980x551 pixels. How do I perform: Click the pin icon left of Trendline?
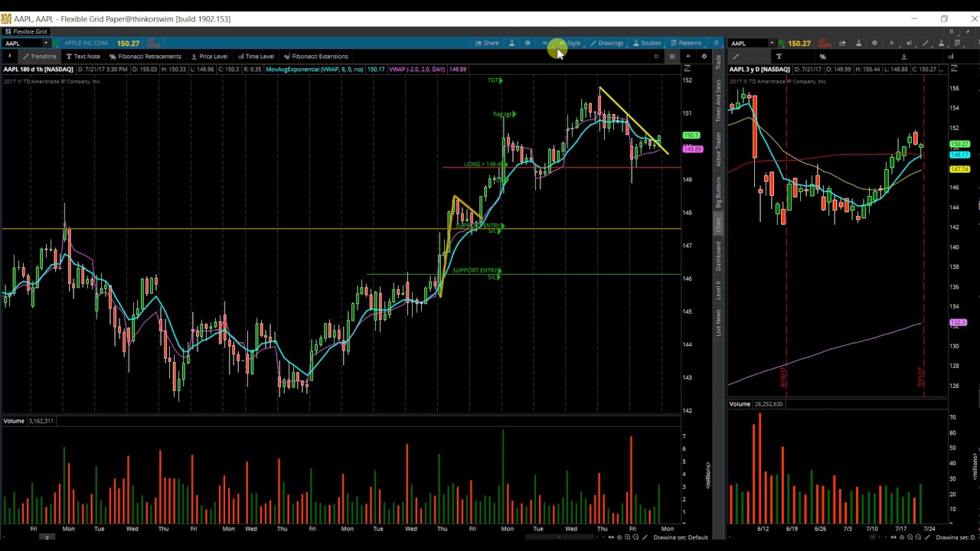[9, 56]
